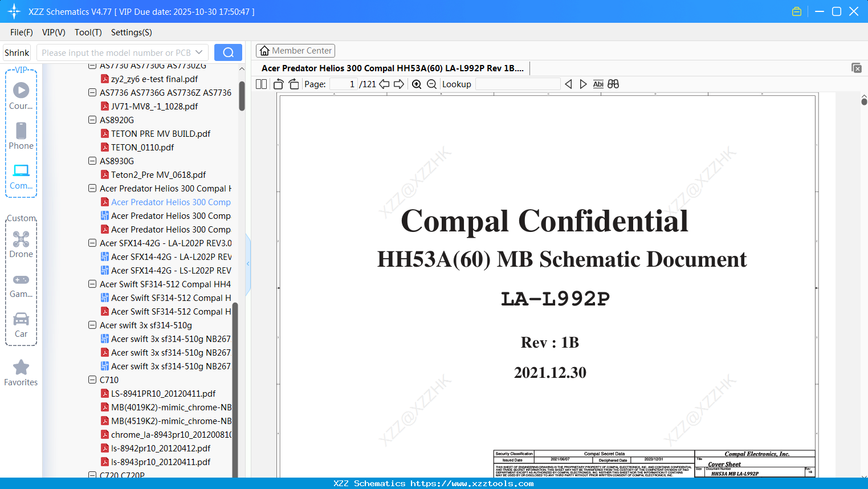This screenshot has width=868, height=489.
Task: Open the Settings(S) menu
Action: click(x=132, y=32)
